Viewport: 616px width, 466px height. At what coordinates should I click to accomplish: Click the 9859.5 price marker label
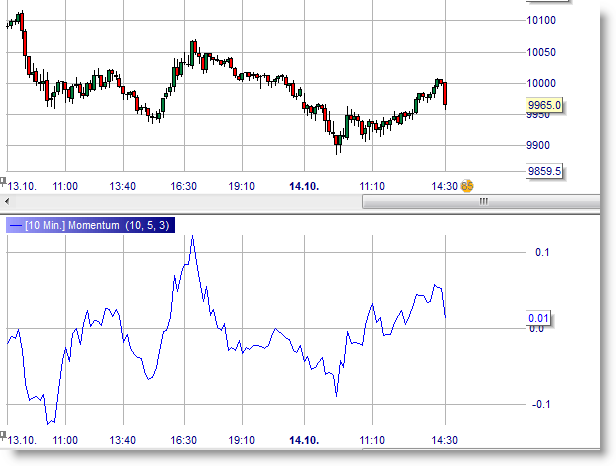tap(544, 171)
